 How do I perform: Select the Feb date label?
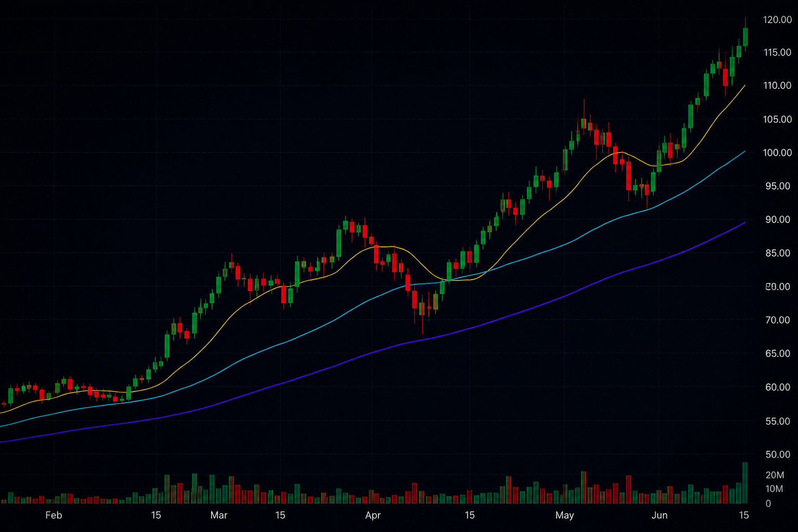(x=54, y=515)
